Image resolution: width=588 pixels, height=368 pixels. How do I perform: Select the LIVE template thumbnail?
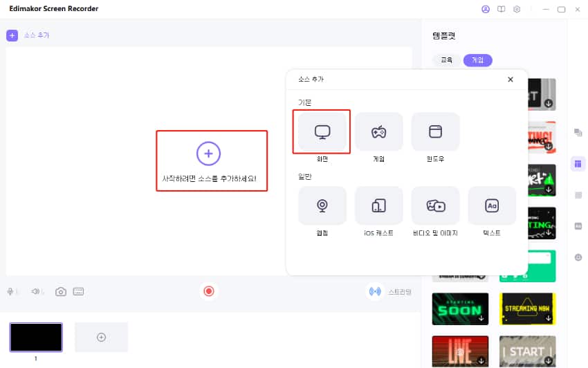click(460, 351)
